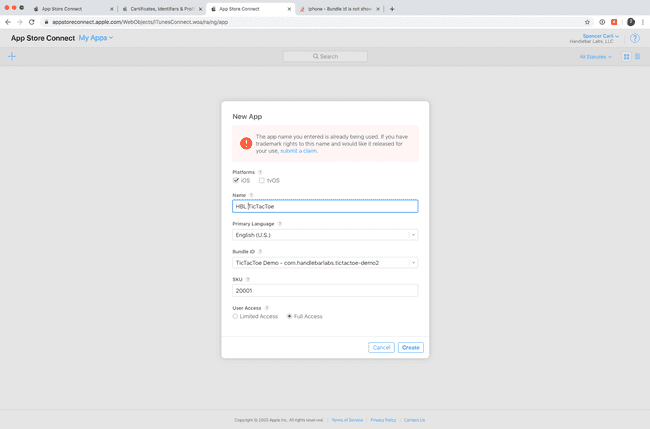Image resolution: width=650 pixels, height=429 pixels.
Task: Close the first App Store Connect tab
Action: coord(112,9)
